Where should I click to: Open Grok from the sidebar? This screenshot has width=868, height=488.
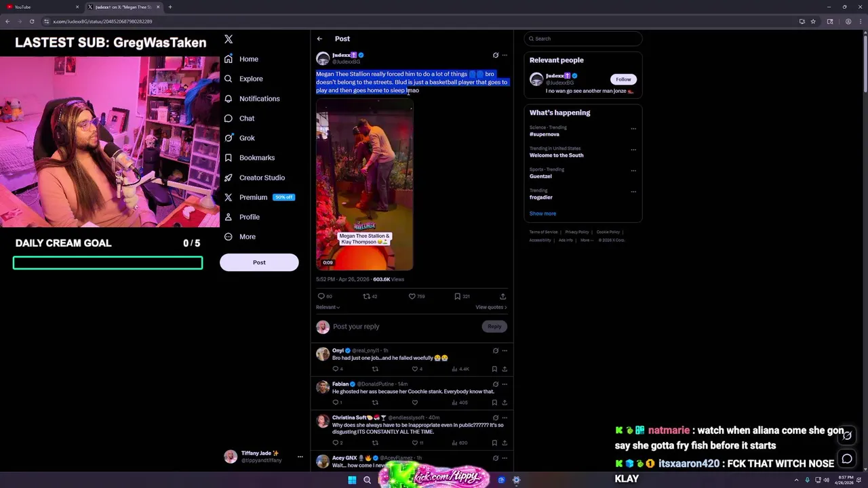(239, 138)
